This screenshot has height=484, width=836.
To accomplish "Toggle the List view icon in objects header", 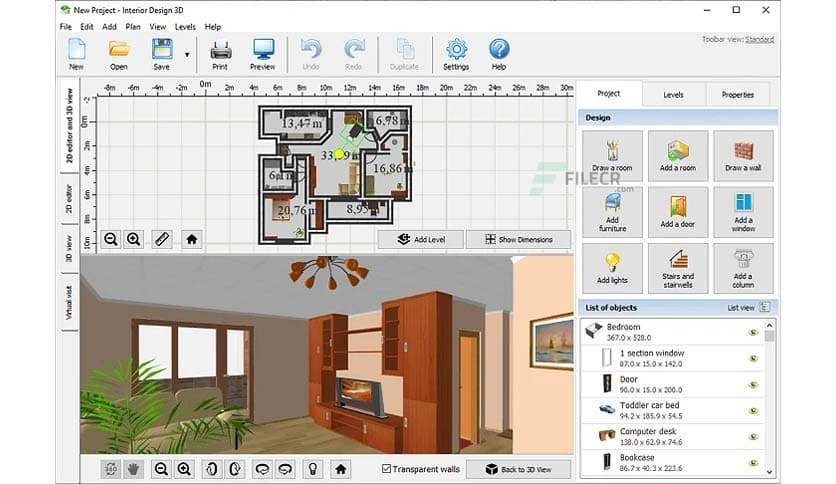I will tap(765, 307).
